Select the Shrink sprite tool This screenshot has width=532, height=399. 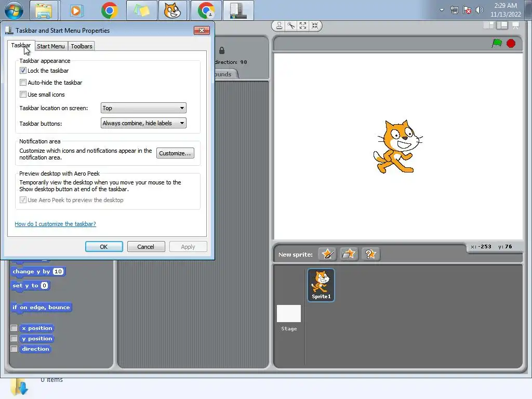pos(315,26)
